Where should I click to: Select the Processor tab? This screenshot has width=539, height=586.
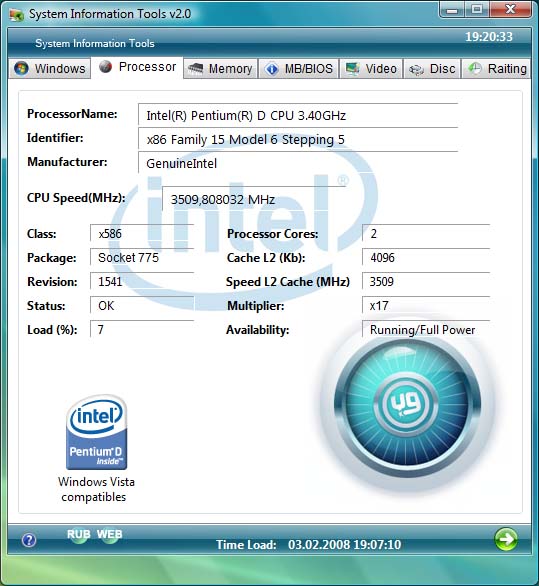point(138,67)
